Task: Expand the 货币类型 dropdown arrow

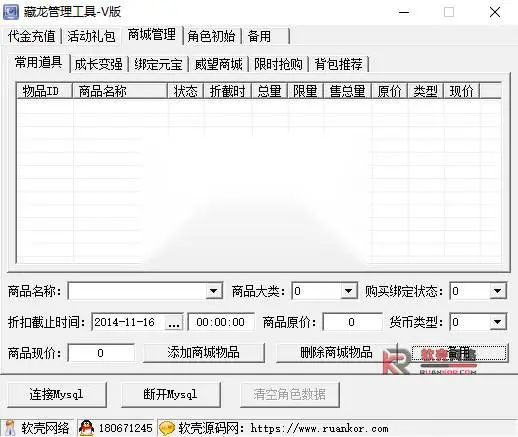Action: [498, 322]
